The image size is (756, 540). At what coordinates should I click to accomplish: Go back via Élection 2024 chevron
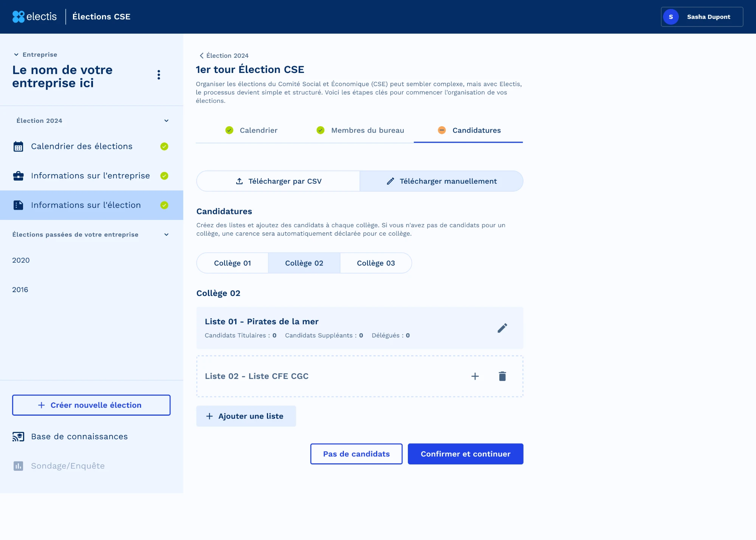pyautogui.click(x=201, y=56)
